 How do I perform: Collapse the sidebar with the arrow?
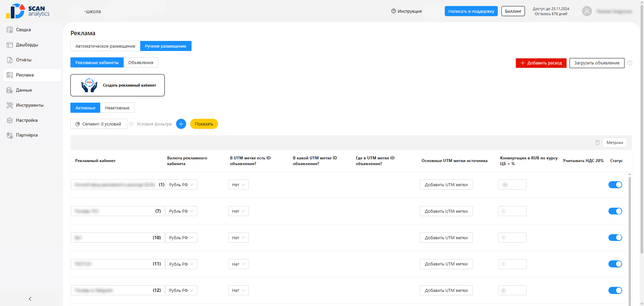30,299
